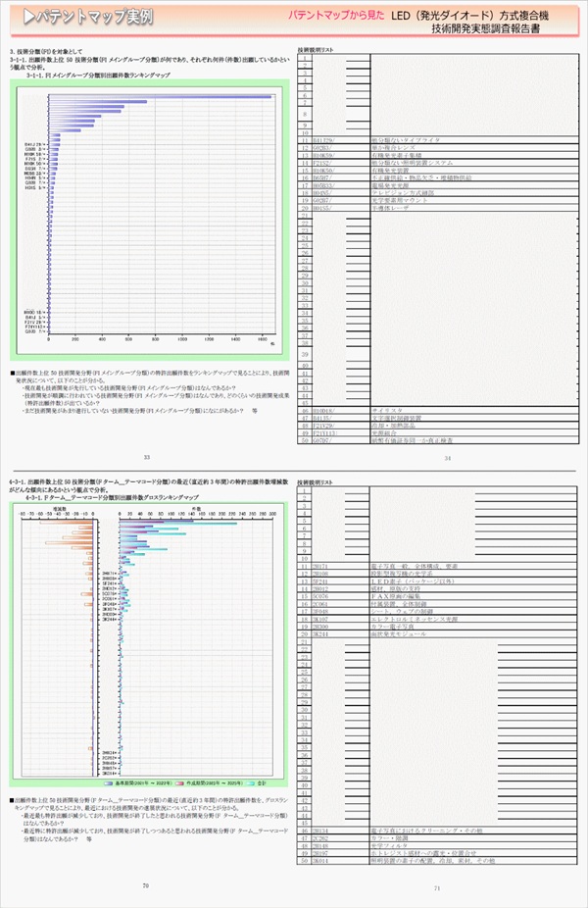The image size is (588, 908).
Task: Select row 50 G07D7/ in the upper list
Action: (392, 441)
